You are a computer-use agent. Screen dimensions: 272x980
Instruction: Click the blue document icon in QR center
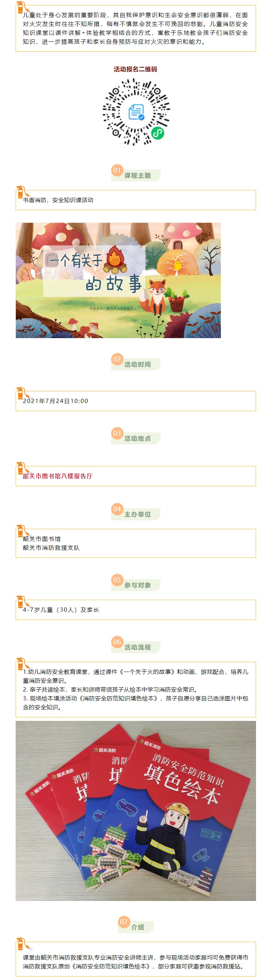(x=136, y=112)
